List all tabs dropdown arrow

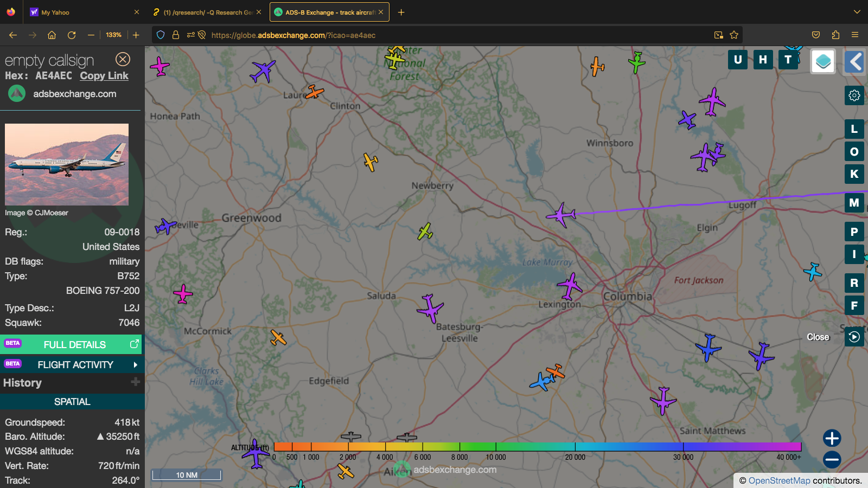pos(857,12)
